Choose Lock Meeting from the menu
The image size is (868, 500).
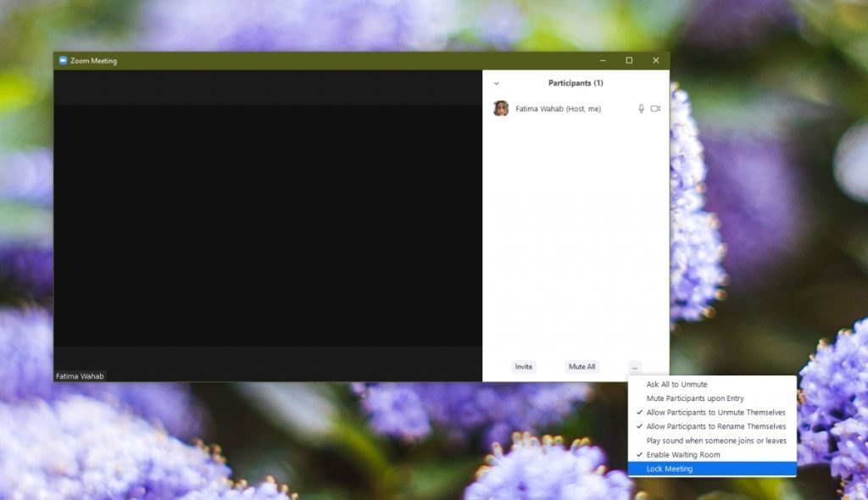pyautogui.click(x=670, y=469)
